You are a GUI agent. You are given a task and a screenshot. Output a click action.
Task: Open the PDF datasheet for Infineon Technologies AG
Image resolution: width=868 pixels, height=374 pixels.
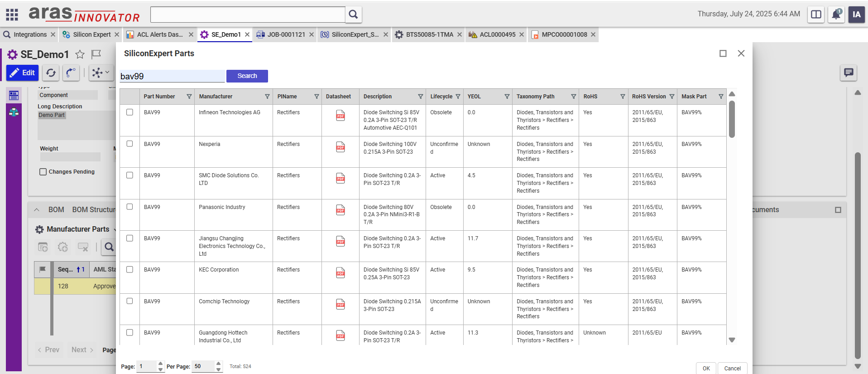coord(340,116)
